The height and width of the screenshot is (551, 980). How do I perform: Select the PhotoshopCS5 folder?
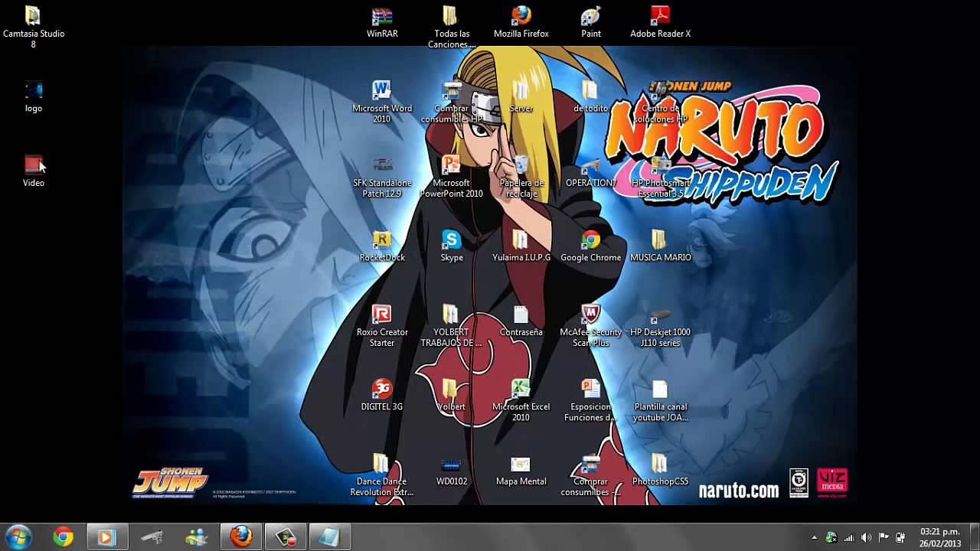660,469
